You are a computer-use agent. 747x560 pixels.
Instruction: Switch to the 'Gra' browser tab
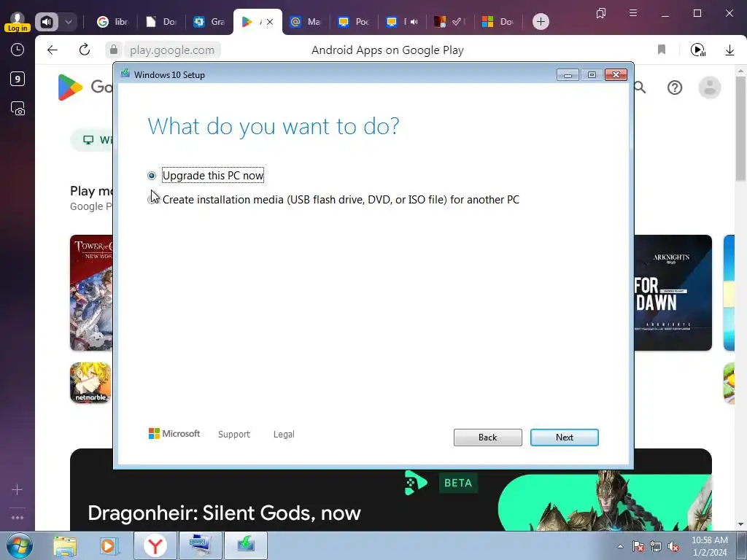coord(209,22)
